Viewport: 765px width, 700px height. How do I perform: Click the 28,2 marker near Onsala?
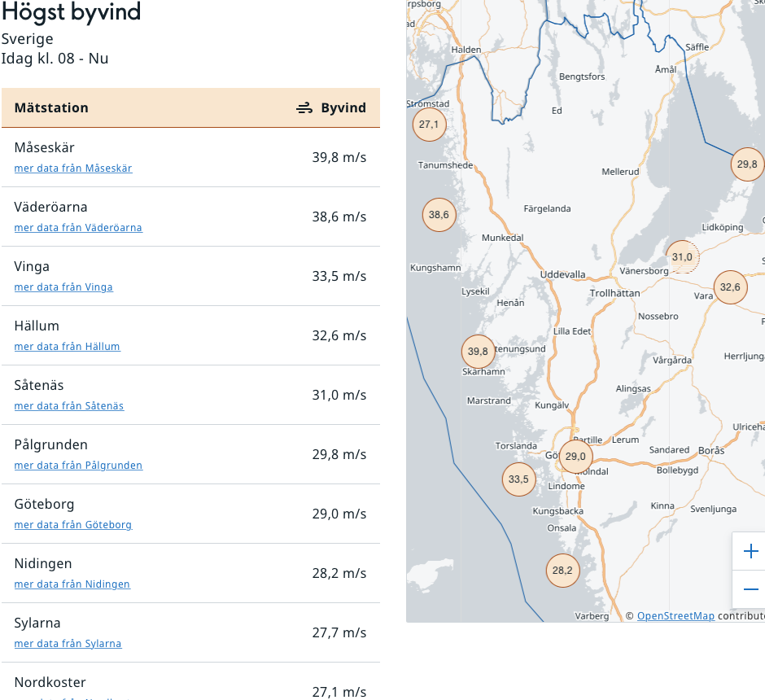562,571
